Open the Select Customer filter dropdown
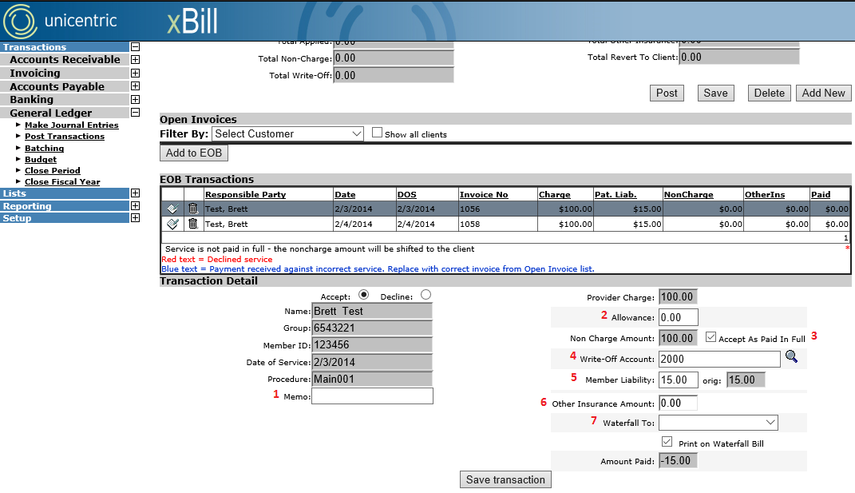 [288, 134]
